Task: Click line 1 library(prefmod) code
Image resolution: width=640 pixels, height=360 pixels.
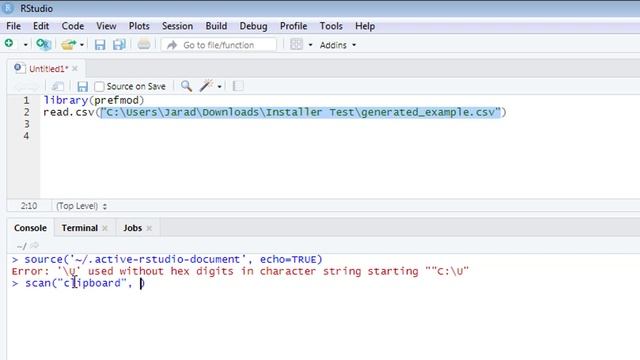Action: tap(94, 100)
